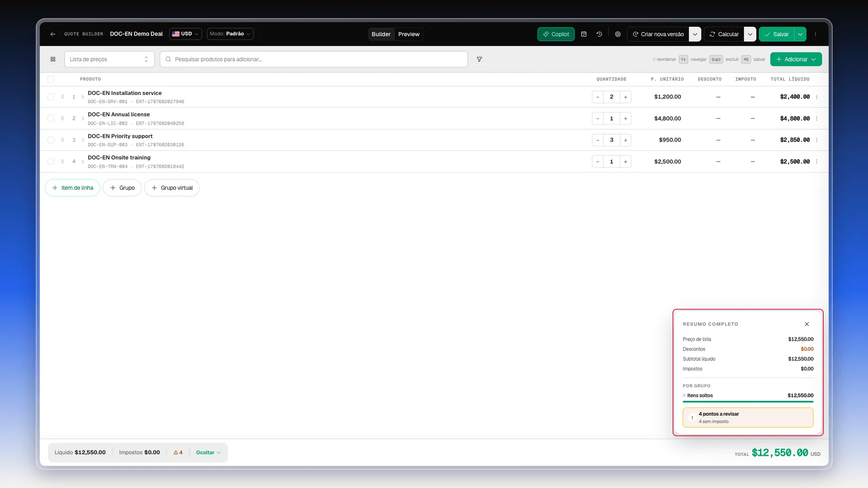
Task: Add a new Grupo virtual
Action: [x=172, y=188]
